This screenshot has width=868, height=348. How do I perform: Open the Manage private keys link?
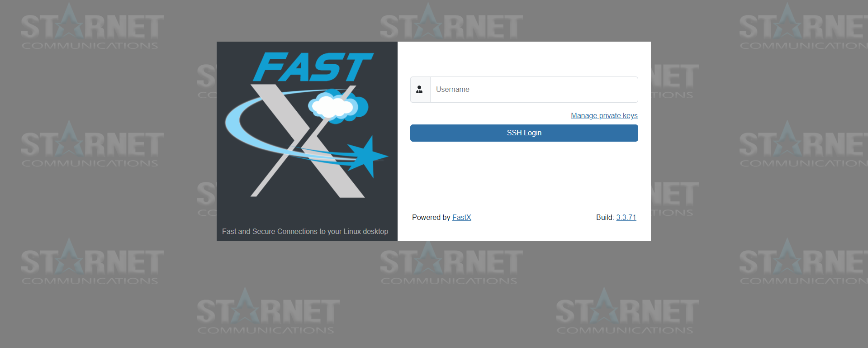coord(604,115)
